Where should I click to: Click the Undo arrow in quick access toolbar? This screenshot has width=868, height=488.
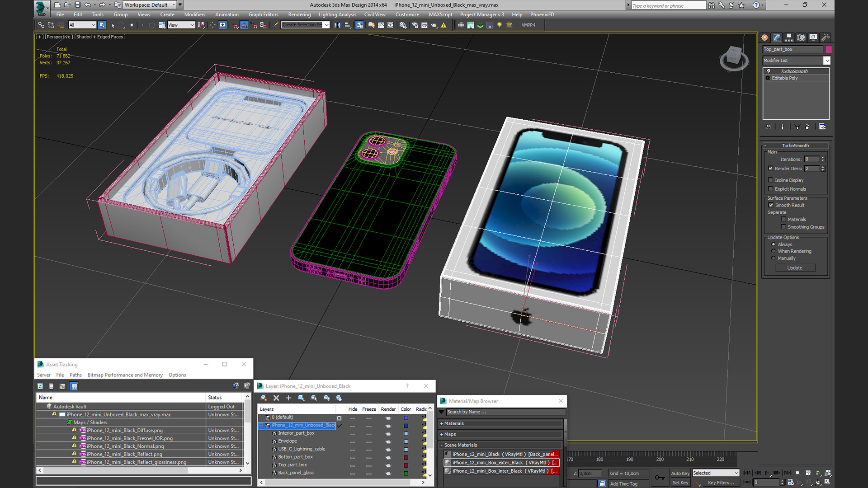[88, 5]
